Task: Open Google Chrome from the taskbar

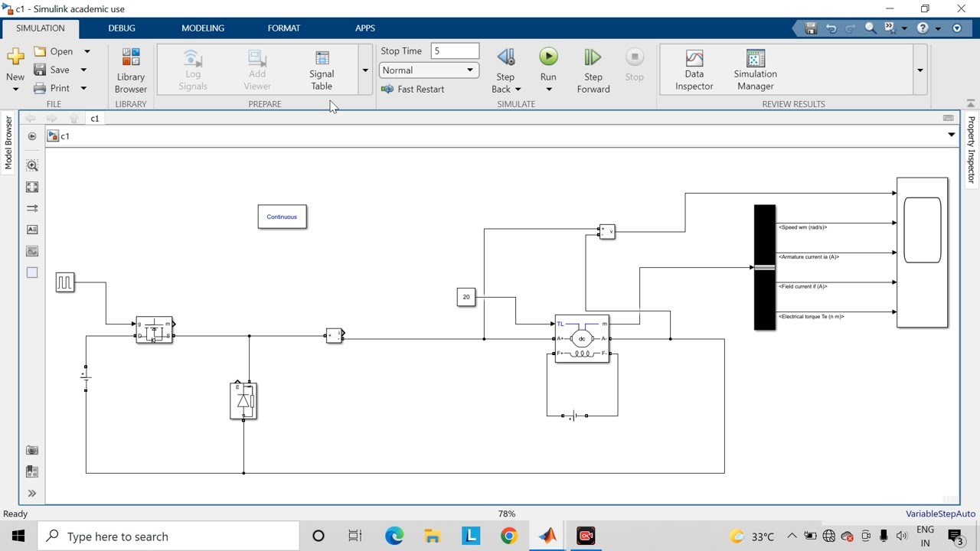Action: tap(509, 536)
